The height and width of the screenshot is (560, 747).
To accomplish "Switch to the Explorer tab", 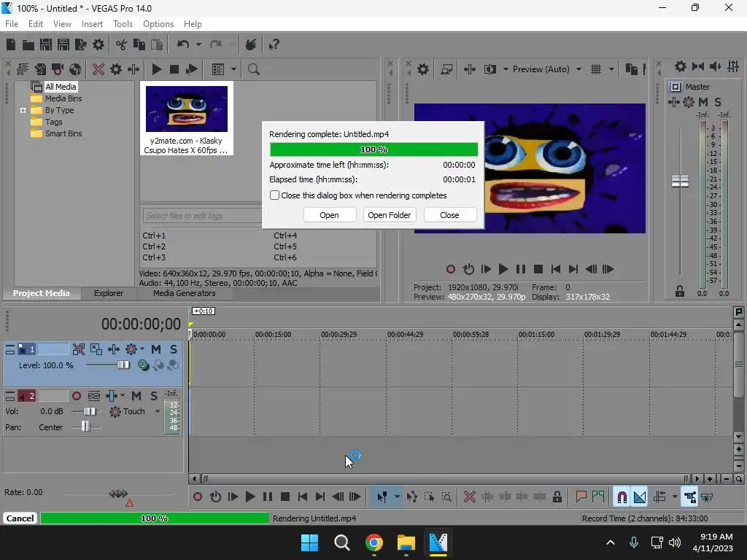I will click(x=109, y=293).
